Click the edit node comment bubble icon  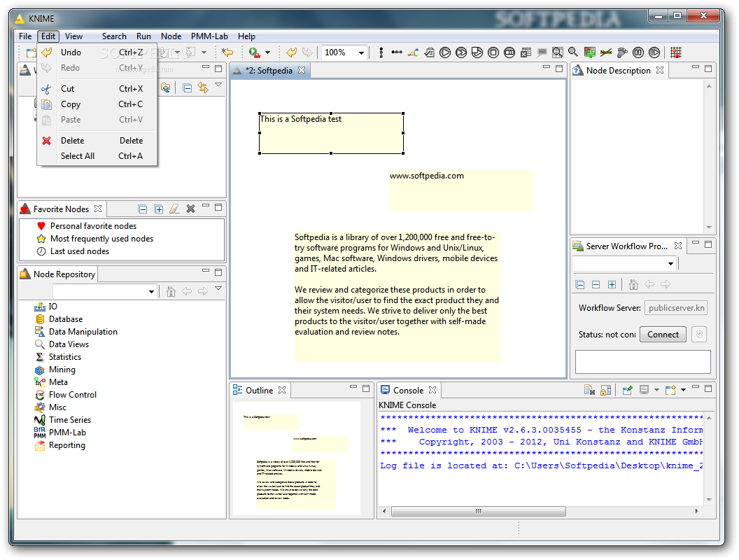542,52
